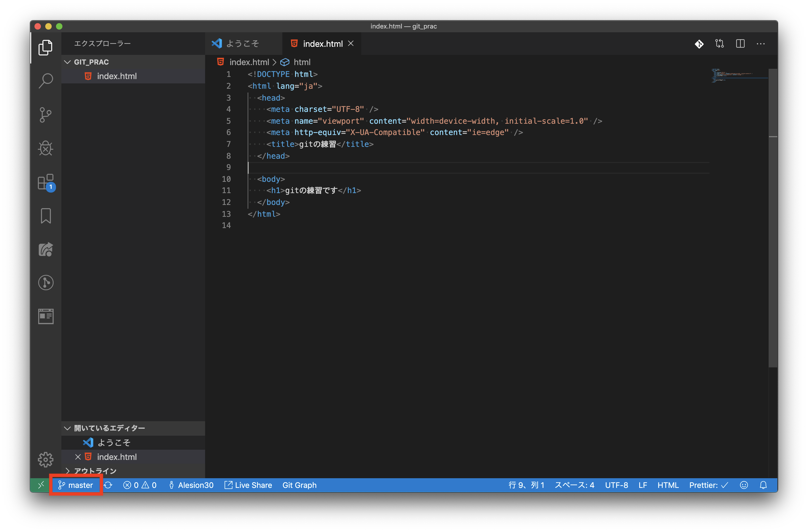Screen dimensions: 808x532
Task: Switch to the ようこそ tab
Action: [243, 44]
